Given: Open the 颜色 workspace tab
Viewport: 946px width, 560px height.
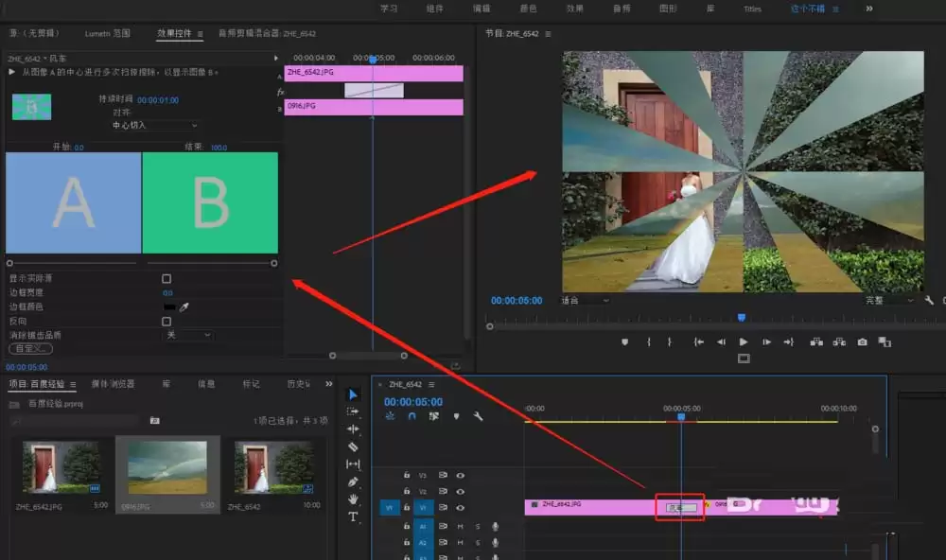Looking at the screenshot, I should click(x=528, y=9).
